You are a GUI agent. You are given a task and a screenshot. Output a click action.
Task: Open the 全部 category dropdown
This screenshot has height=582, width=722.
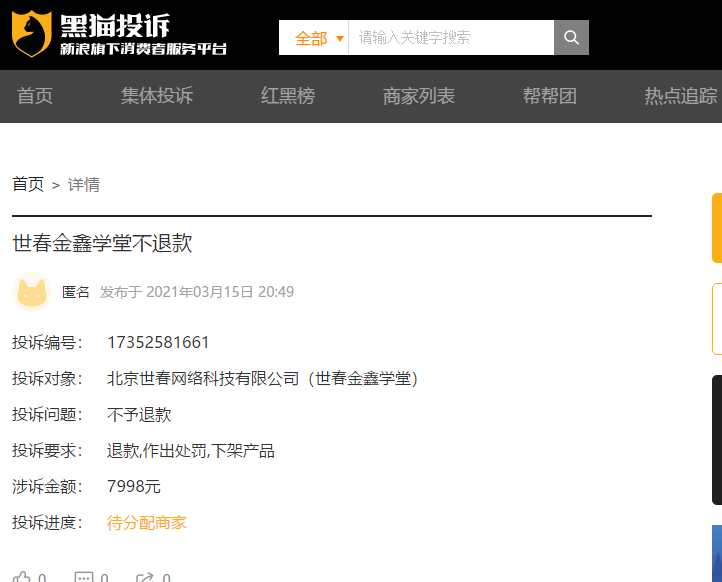click(314, 37)
